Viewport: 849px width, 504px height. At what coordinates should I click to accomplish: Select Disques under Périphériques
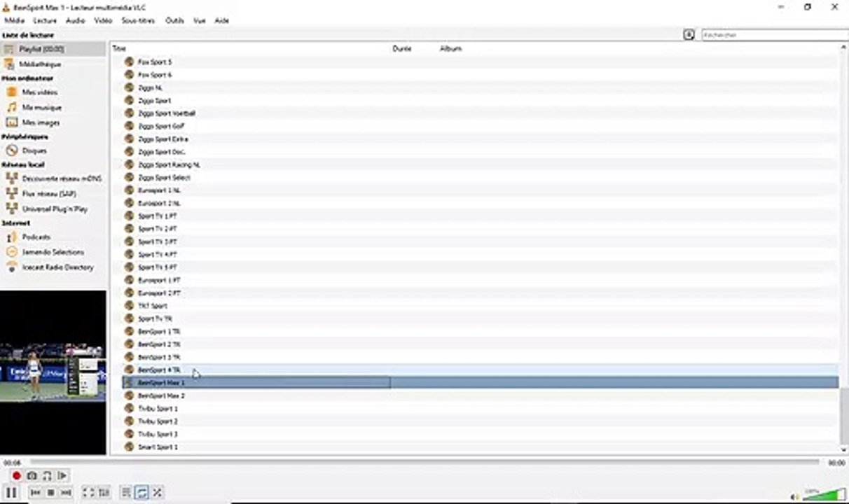tap(34, 150)
